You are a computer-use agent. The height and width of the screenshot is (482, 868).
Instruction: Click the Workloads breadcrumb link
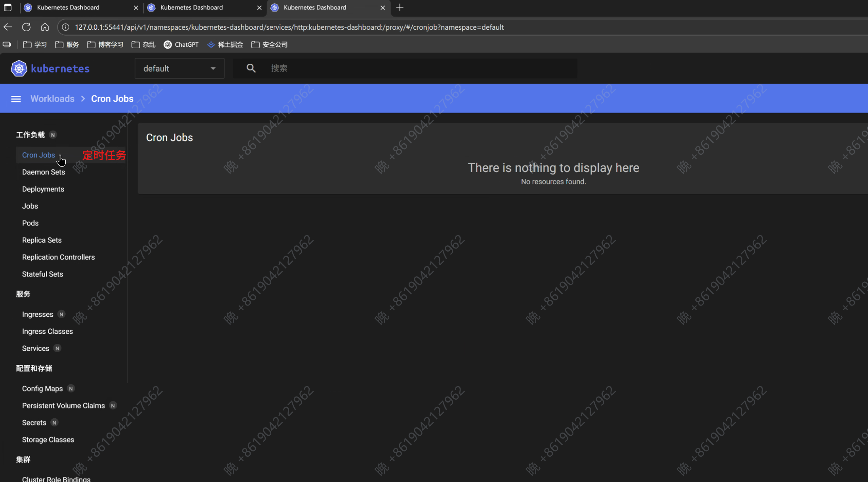[x=52, y=99]
